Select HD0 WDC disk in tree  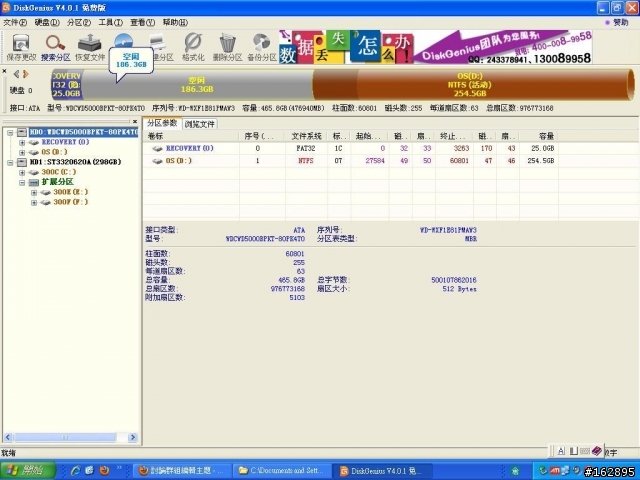click(83, 132)
